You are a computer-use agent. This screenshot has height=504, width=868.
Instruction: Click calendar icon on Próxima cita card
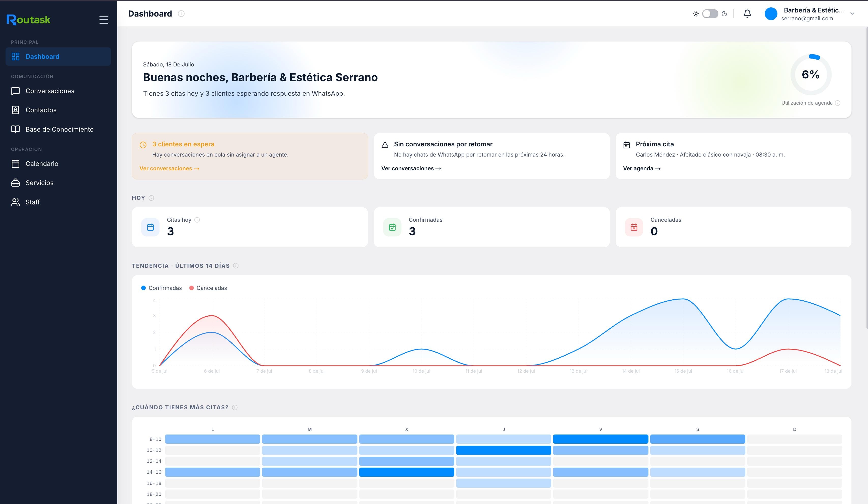coord(627,145)
